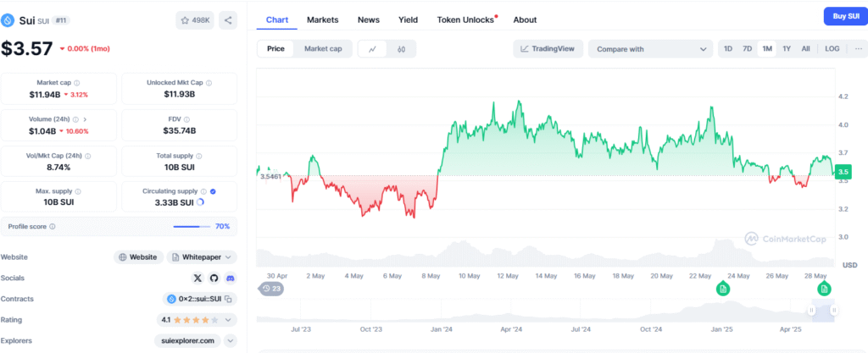The height and width of the screenshot is (353, 868).
Task: Add Sui to watchlist with star button
Action: [x=195, y=20]
